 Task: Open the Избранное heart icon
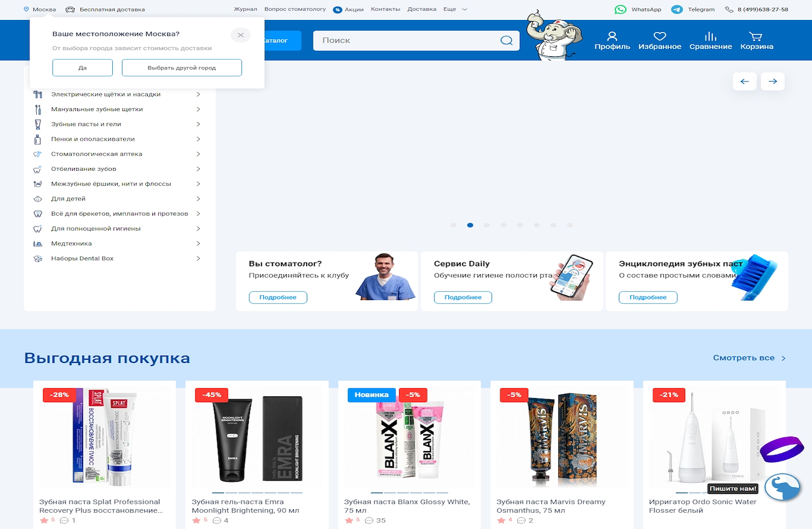click(x=660, y=36)
